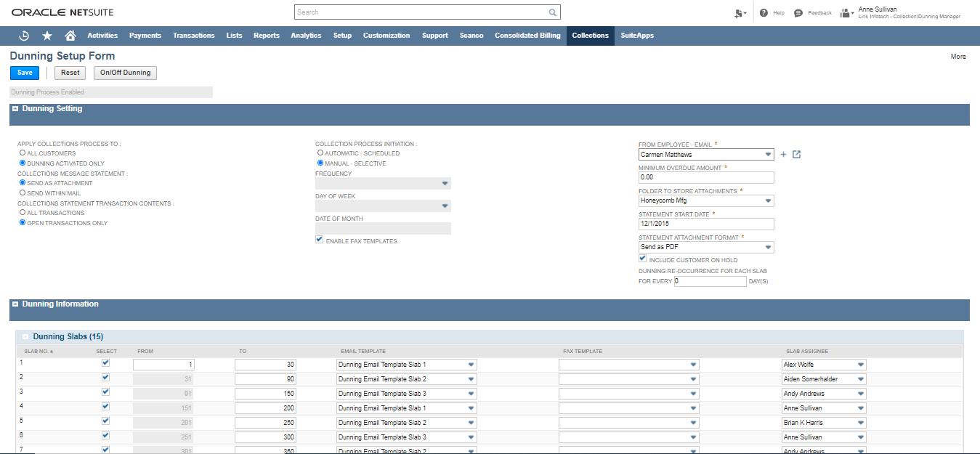Toggle the Include Customer On Hold checkbox
Viewport: 980px width, 454px height.
click(642, 259)
